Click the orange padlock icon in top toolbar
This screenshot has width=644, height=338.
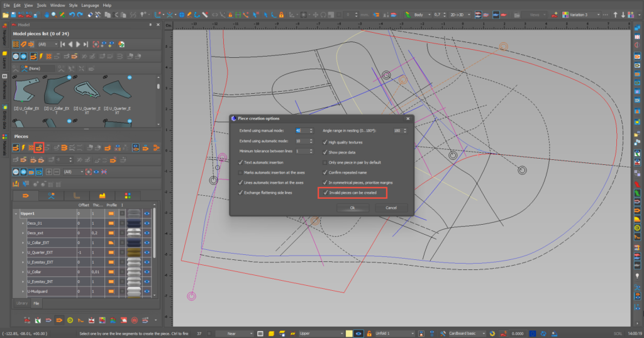click(x=281, y=15)
